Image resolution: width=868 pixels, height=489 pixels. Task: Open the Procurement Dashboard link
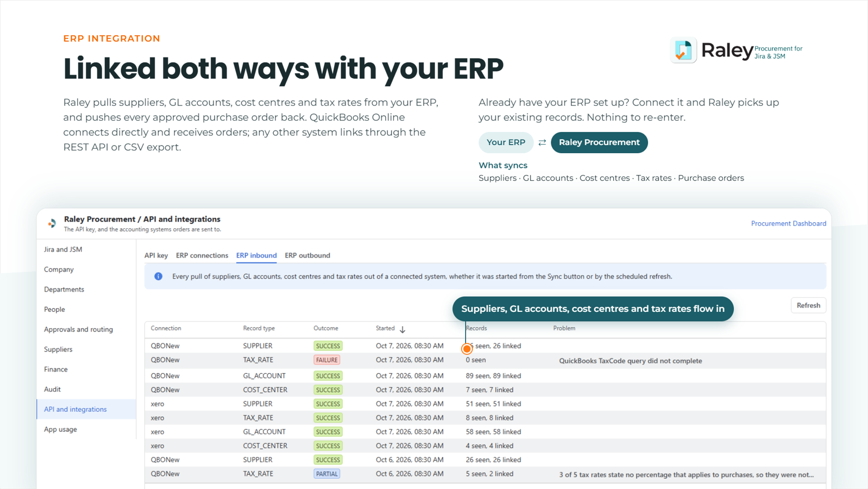(789, 223)
